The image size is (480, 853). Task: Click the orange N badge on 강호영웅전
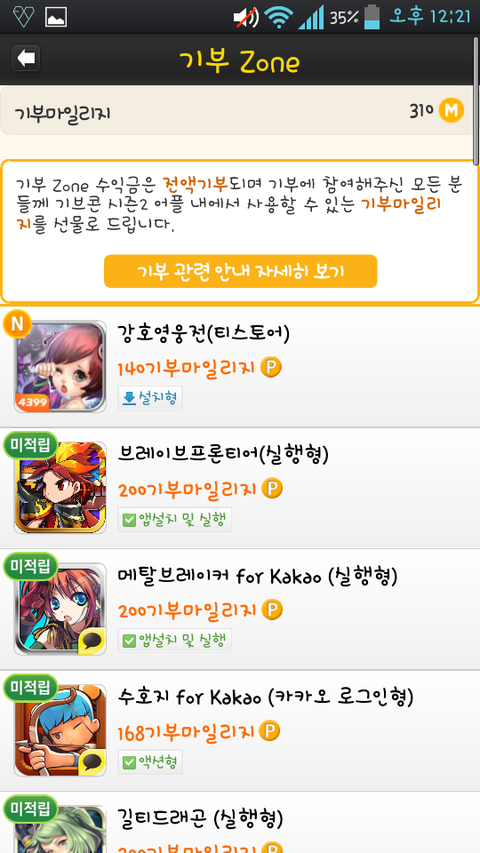[17, 325]
